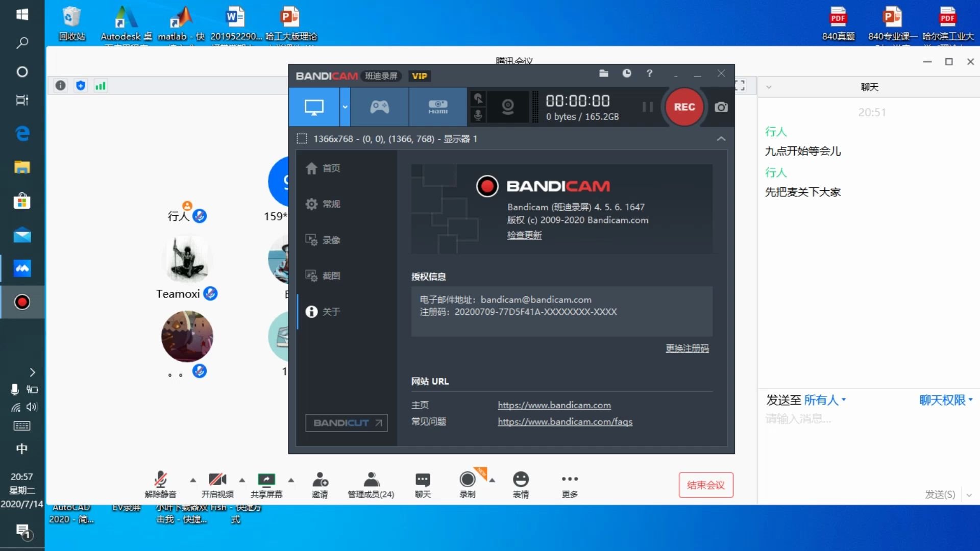Toggle the 聊天 chat panel icon
The width and height of the screenshot is (980, 551).
[x=423, y=484]
